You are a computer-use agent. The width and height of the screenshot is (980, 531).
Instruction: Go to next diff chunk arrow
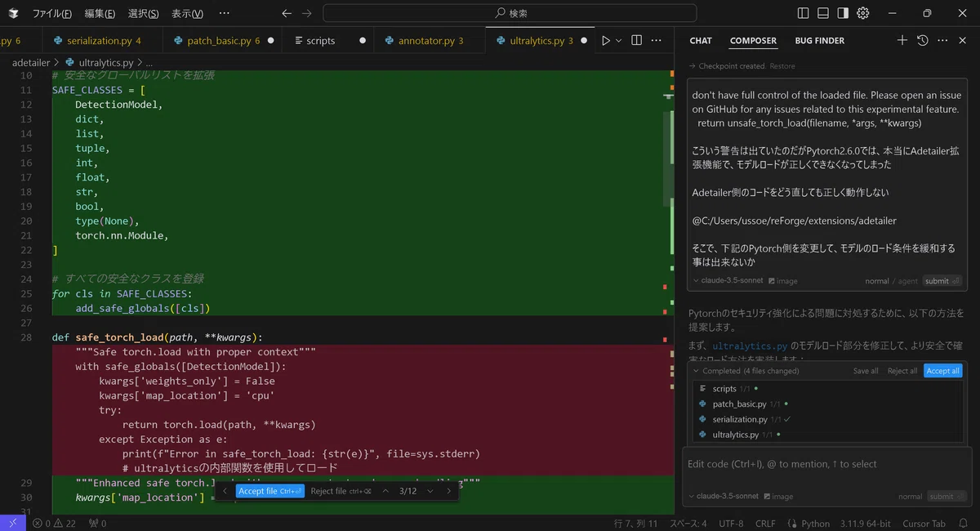(430, 491)
